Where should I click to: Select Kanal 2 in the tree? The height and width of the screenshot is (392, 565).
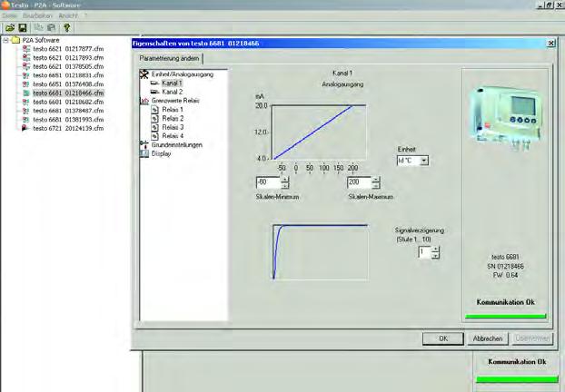pos(173,92)
